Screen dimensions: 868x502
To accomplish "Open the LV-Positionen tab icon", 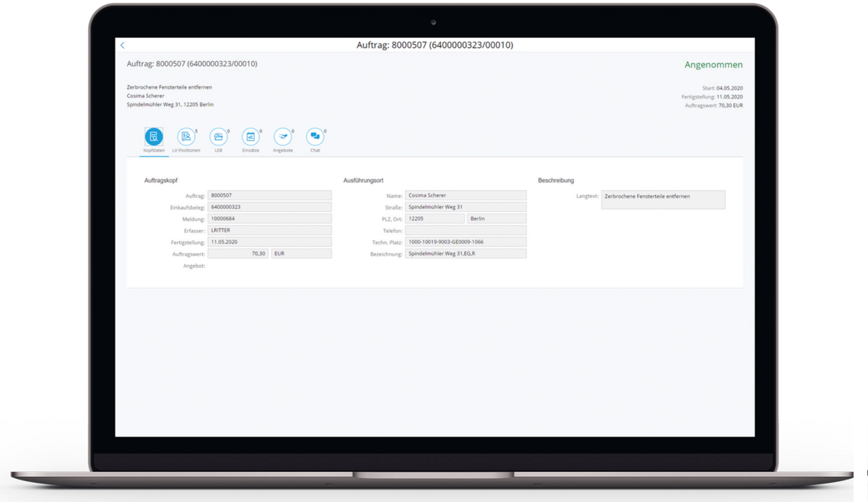I will point(186,137).
